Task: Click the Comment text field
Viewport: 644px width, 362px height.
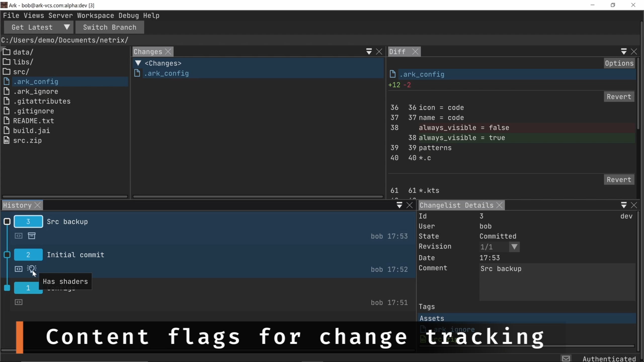Action: pos(557,282)
